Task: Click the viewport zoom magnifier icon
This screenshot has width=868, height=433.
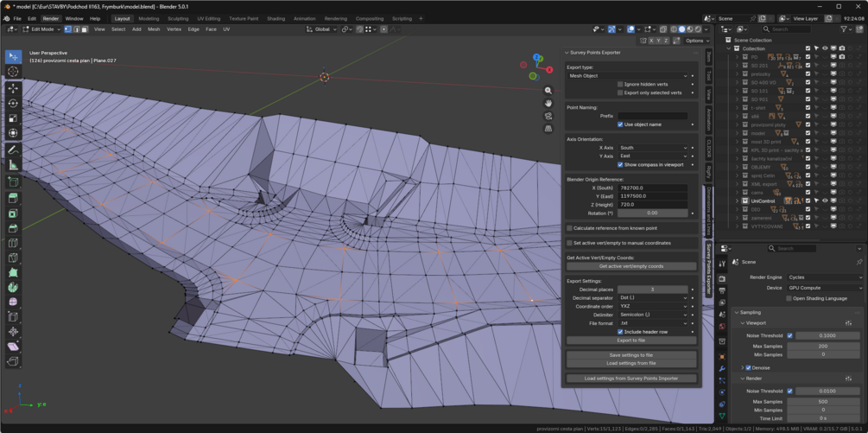Action: pyautogui.click(x=548, y=91)
